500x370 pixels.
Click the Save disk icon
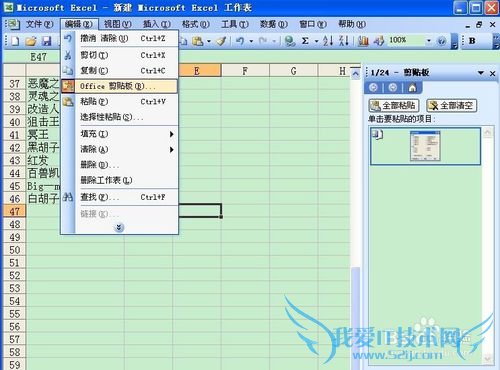(46, 41)
